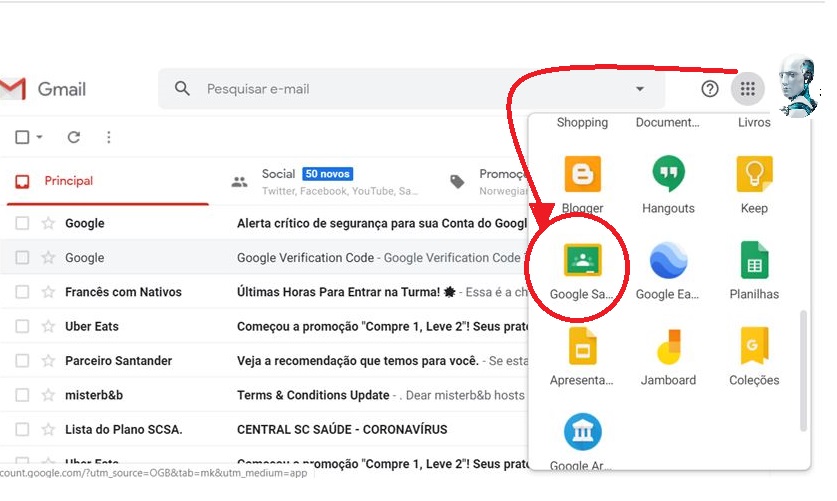Open Hangouts from the apps panel

point(668,185)
